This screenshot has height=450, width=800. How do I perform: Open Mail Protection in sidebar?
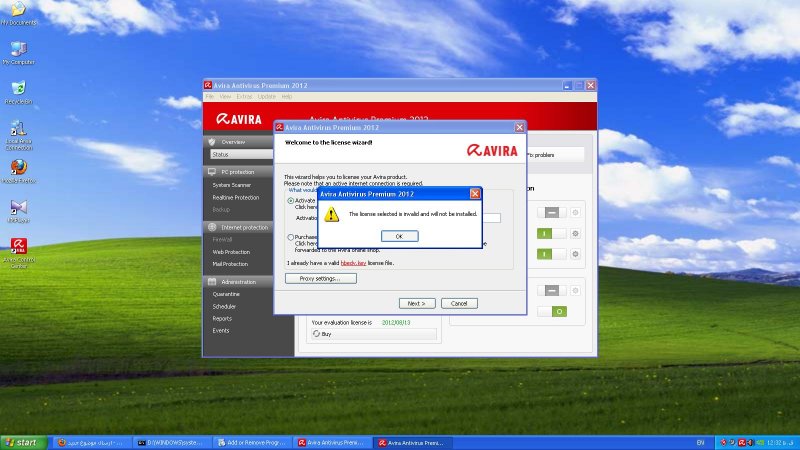pos(230,264)
